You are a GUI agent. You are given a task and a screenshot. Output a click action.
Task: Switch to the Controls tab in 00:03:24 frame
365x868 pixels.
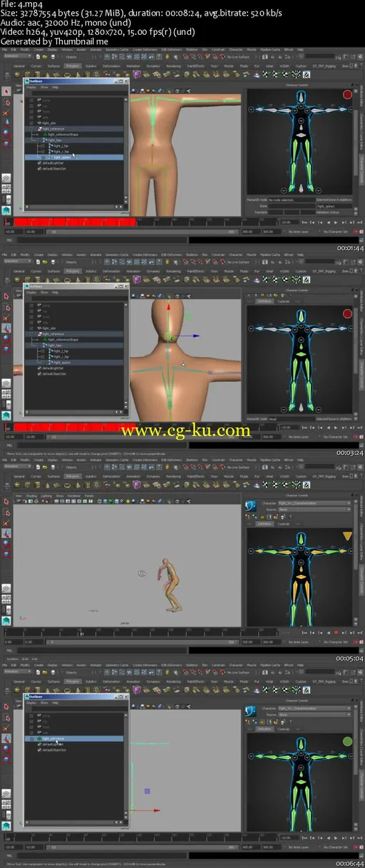pyautogui.click(x=284, y=301)
